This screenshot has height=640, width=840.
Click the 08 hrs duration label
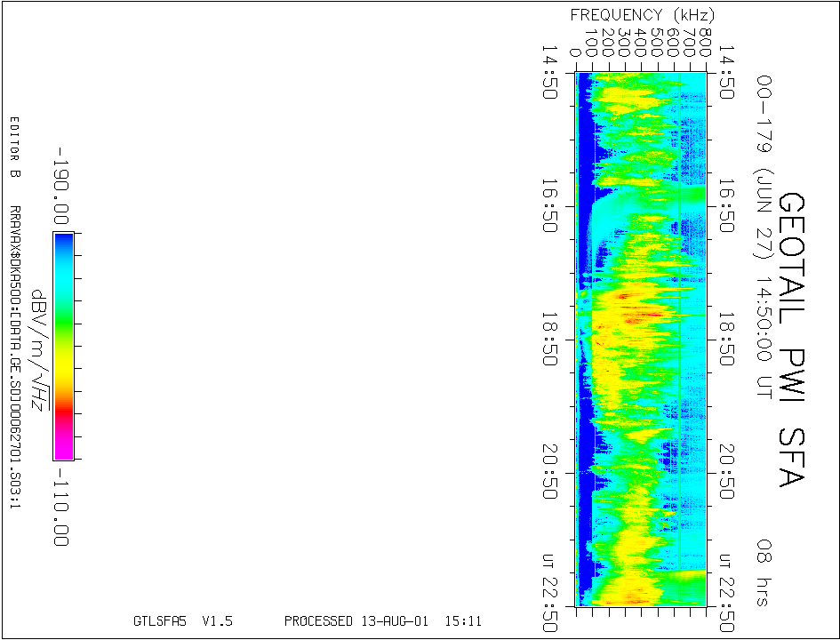pos(763,572)
